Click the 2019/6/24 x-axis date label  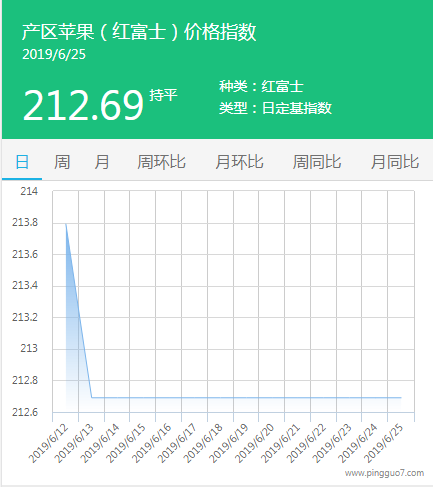(358, 443)
